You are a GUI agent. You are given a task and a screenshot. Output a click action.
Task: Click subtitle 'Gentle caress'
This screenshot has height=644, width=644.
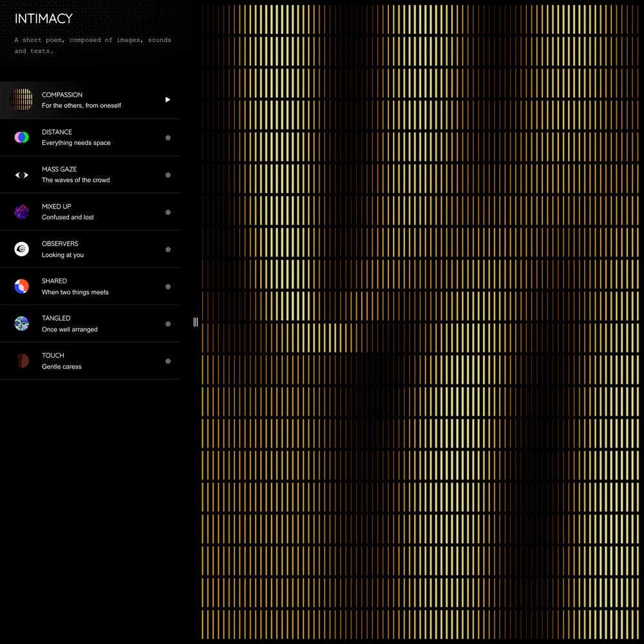pos(62,366)
